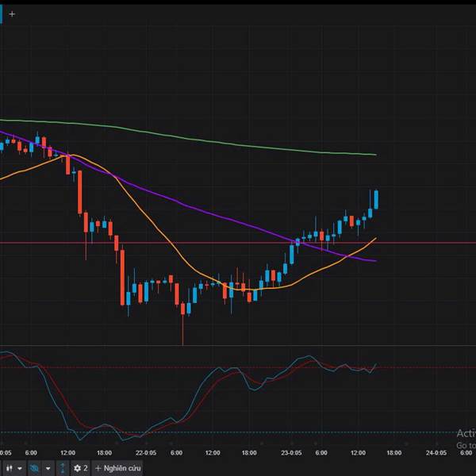Open candlestick chart type icon
The width and height of the screenshot is (476, 476).
(9, 468)
